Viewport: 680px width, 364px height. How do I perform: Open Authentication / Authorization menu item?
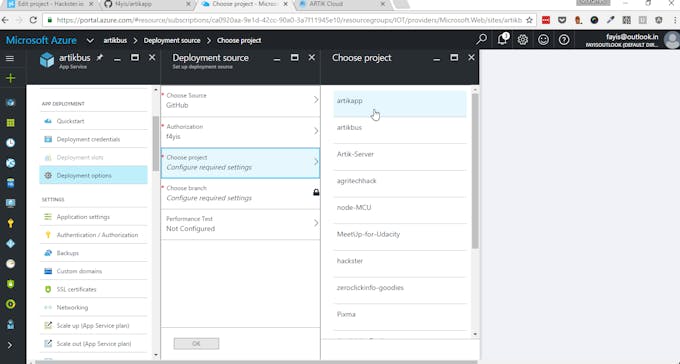pos(94,235)
